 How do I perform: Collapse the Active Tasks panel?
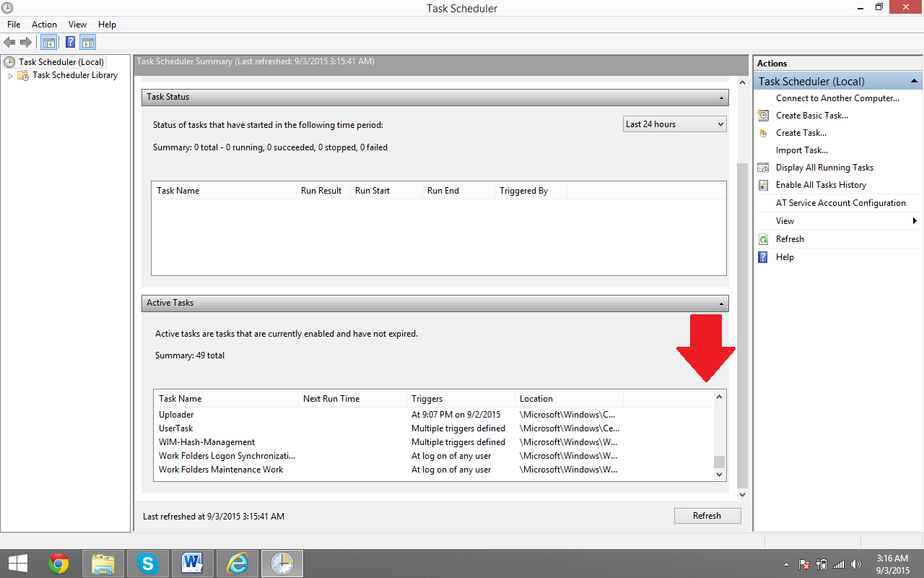(x=720, y=303)
